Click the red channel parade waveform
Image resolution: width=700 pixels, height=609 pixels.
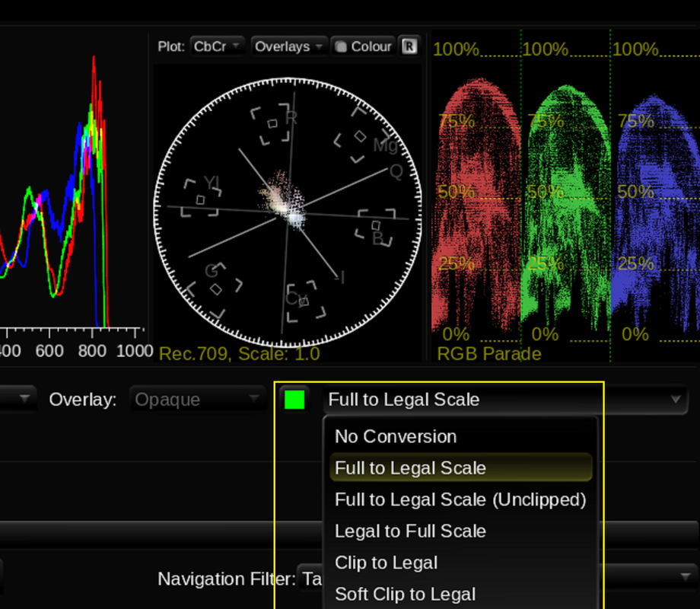click(476, 206)
